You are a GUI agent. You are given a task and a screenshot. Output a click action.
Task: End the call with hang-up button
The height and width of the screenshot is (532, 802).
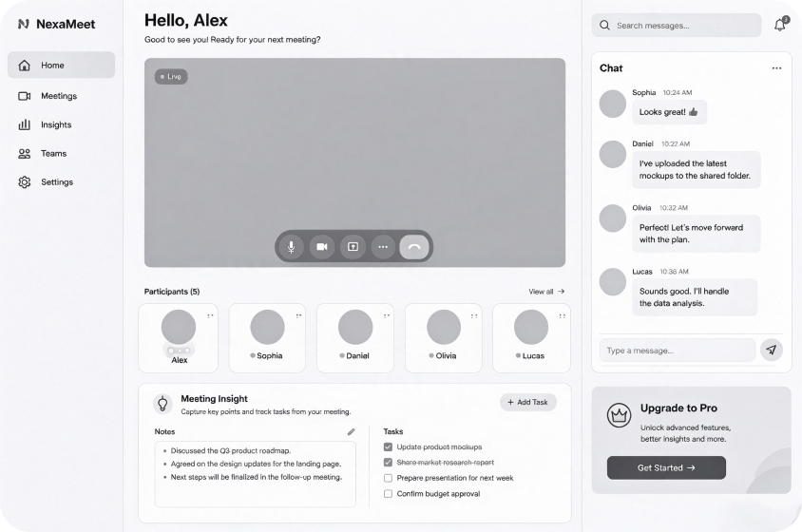tap(414, 247)
